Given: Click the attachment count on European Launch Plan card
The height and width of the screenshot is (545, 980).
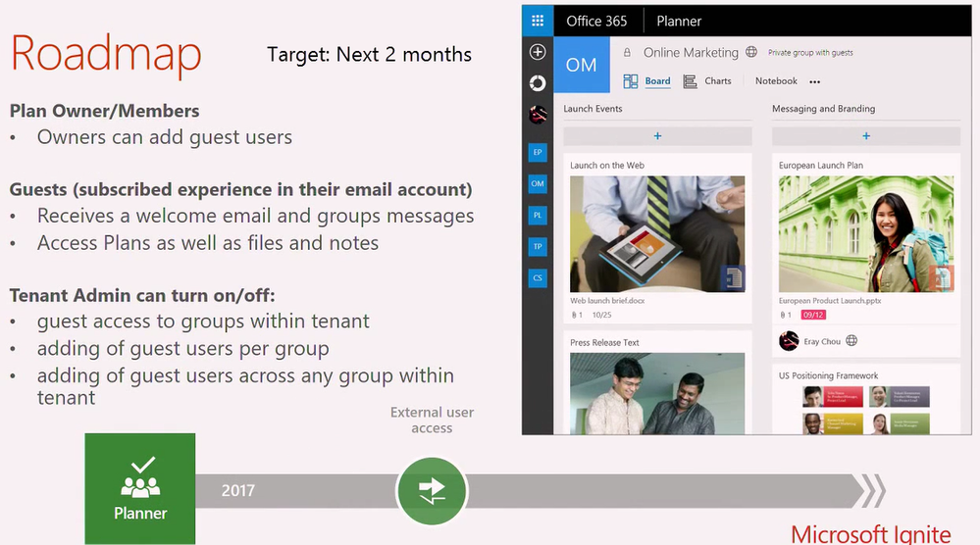Looking at the screenshot, I should (x=786, y=316).
